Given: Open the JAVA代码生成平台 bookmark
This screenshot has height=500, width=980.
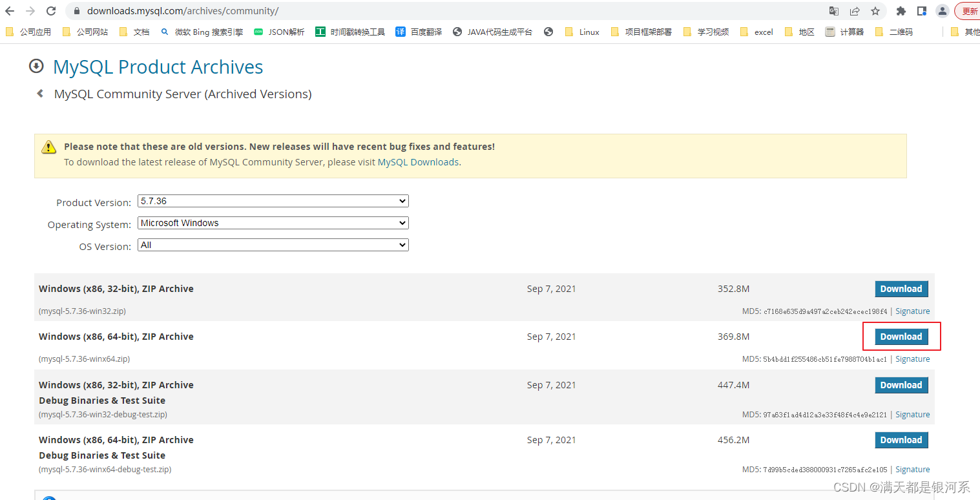Looking at the screenshot, I should tap(493, 32).
